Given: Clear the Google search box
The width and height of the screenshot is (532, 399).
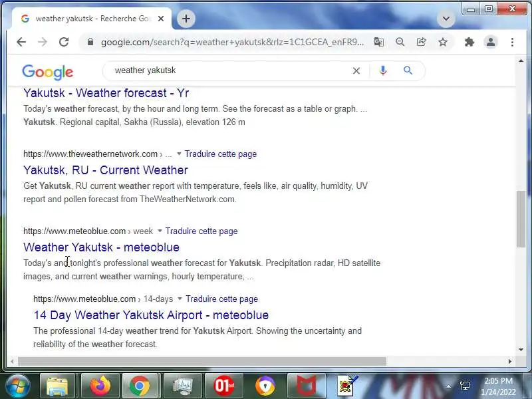Looking at the screenshot, I should [x=356, y=70].
